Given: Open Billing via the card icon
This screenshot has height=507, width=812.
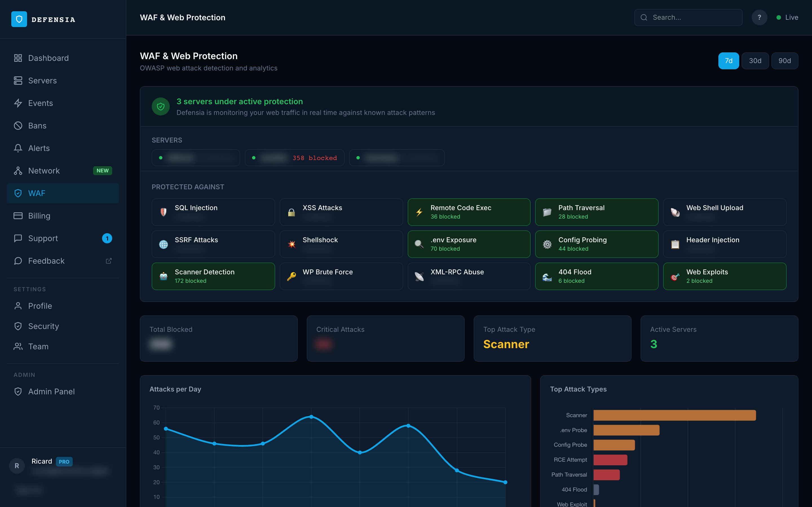Looking at the screenshot, I should coord(18,215).
